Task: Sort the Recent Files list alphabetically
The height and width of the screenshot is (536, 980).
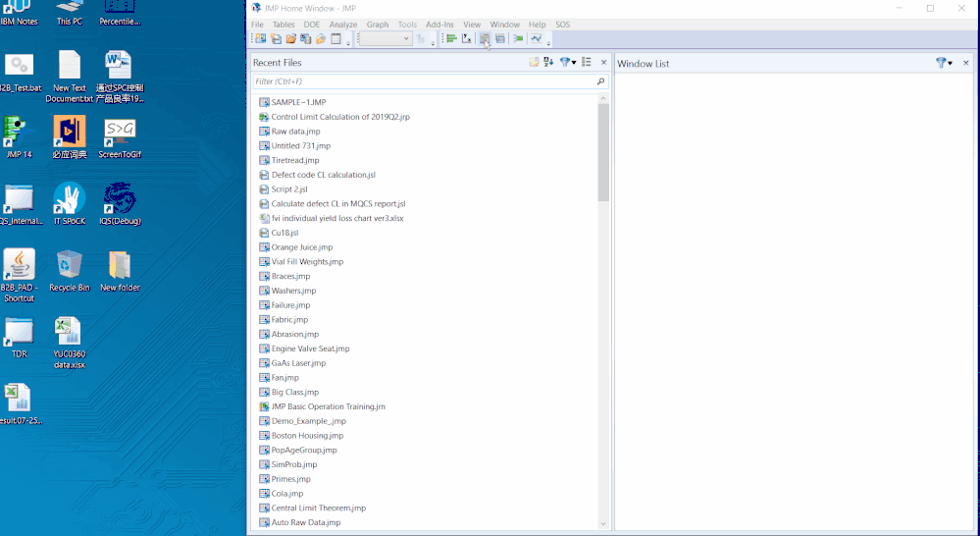Action: click(548, 62)
